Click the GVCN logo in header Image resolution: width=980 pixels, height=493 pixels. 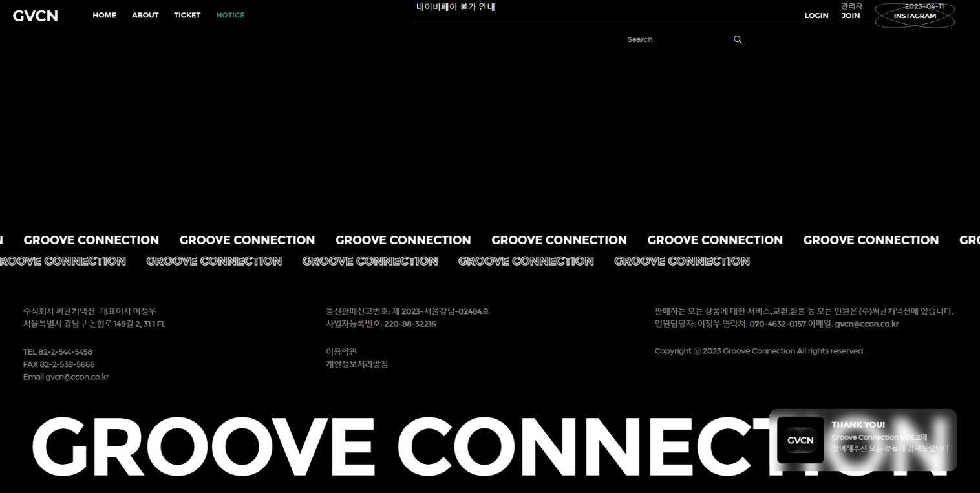[x=36, y=16]
